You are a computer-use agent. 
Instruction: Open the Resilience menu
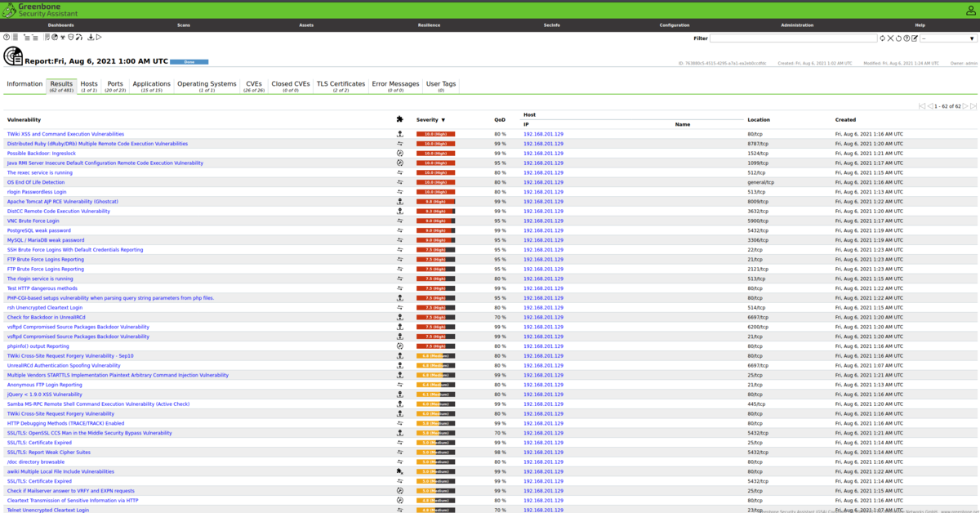coord(429,25)
